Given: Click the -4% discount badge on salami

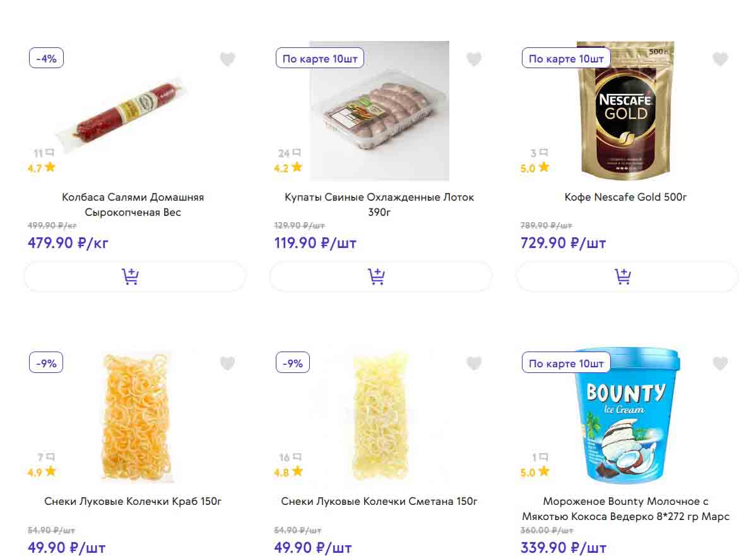Looking at the screenshot, I should (46, 59).
